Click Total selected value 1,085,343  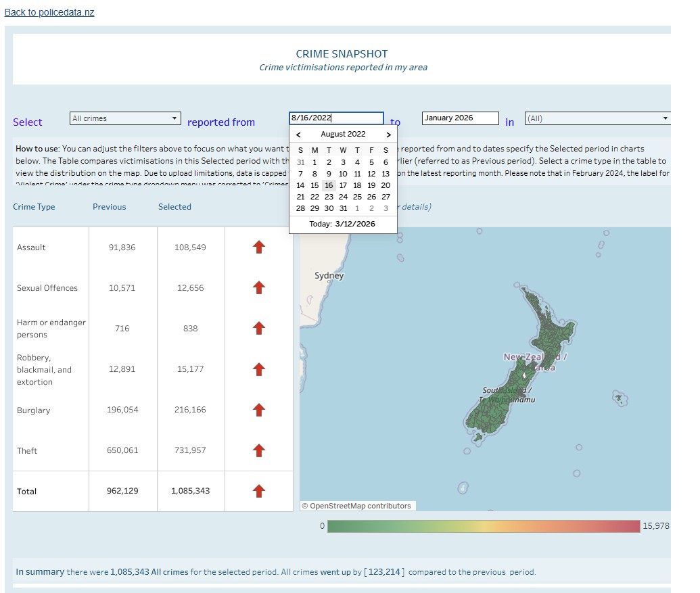[190, 491]
